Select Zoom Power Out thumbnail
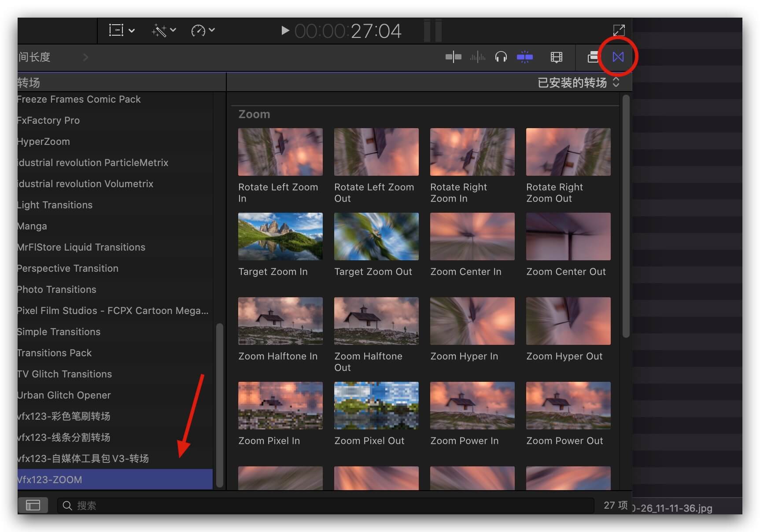The height and width of the screenshot is (532, 760). 568,406
